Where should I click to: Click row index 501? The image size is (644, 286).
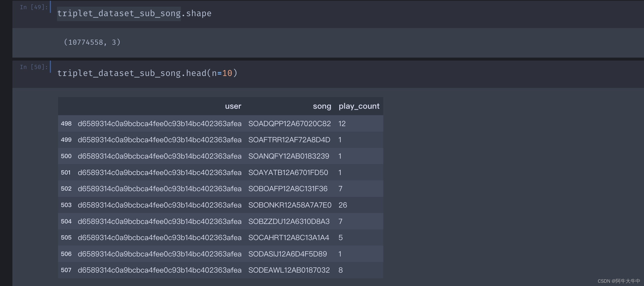(x=66, y=172)
